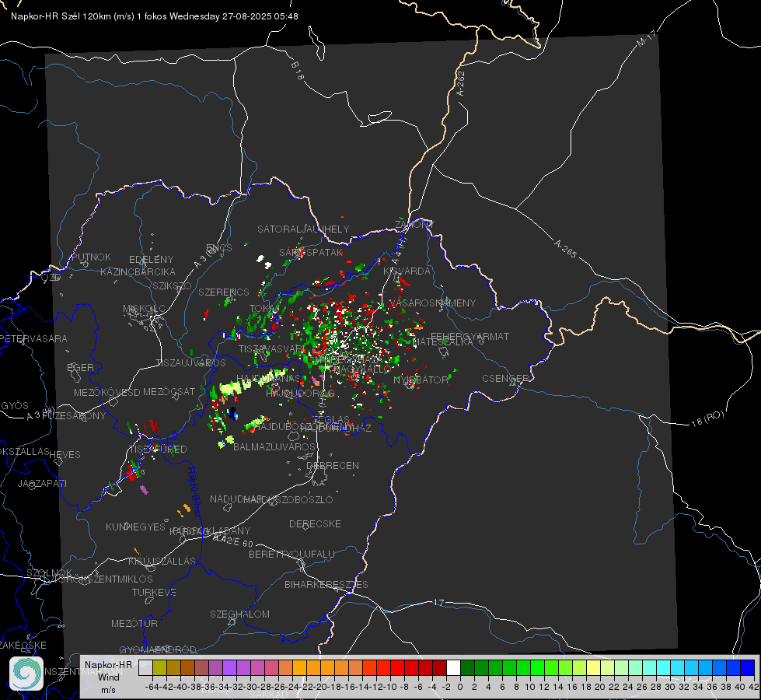
Task: Click the 'Napkor-HR Wind m/s' legend label
Action: [108, 677]
